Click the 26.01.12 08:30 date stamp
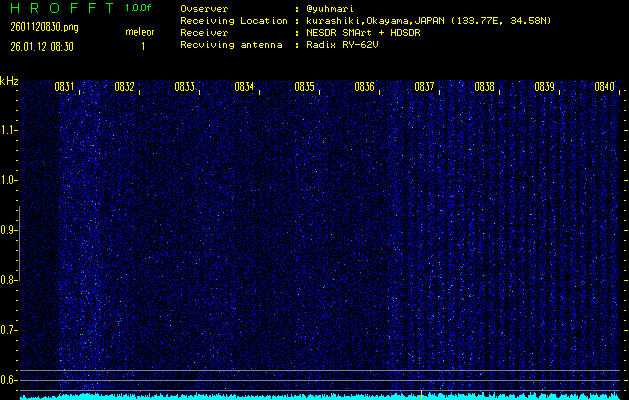The image size is (629, 400). (x=44, y=46)
